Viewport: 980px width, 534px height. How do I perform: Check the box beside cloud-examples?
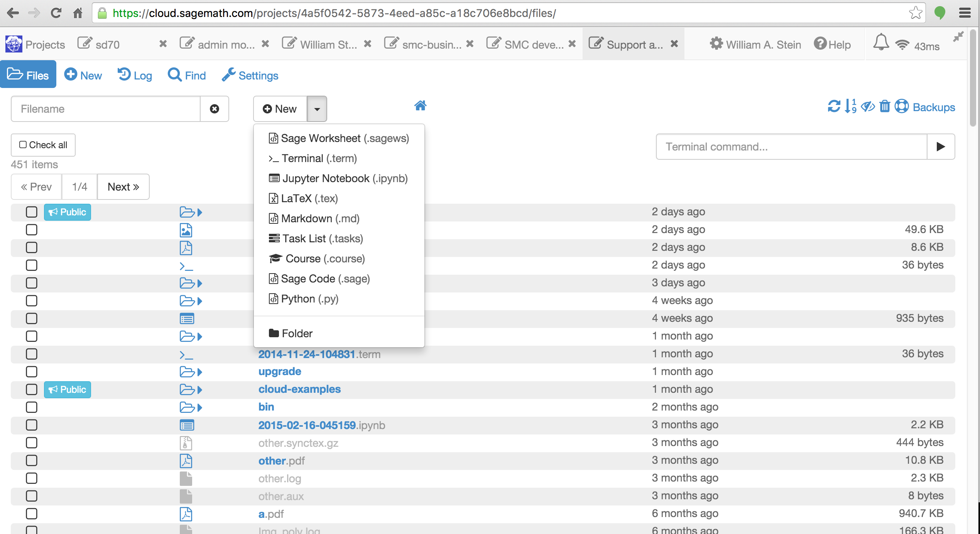point(32,389)
